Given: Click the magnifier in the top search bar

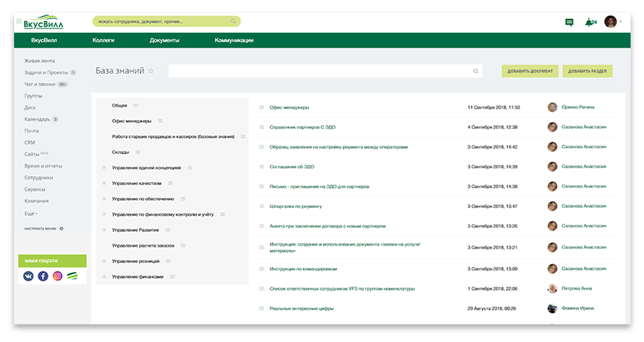Looking at the screenshot, I should (x=233, y=21).
